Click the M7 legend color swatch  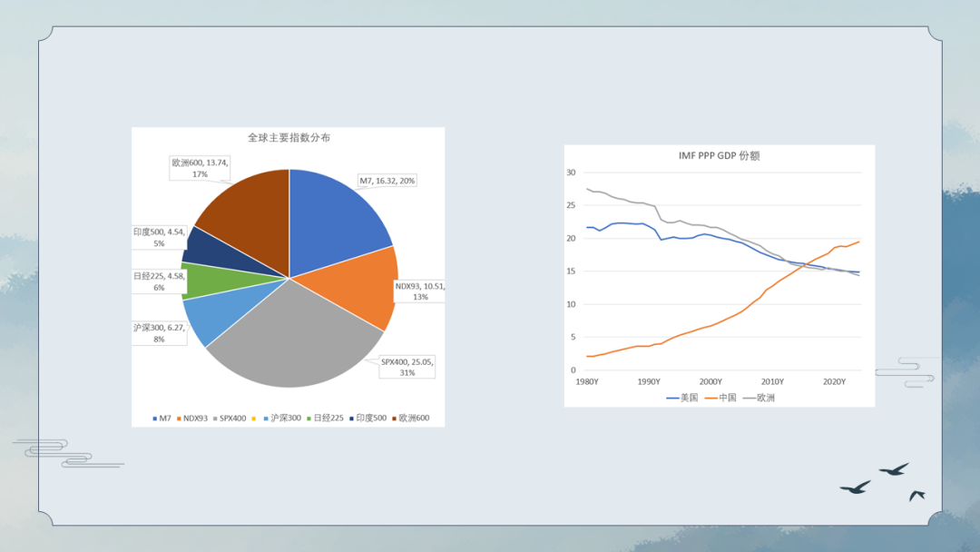tap(154, 419)
